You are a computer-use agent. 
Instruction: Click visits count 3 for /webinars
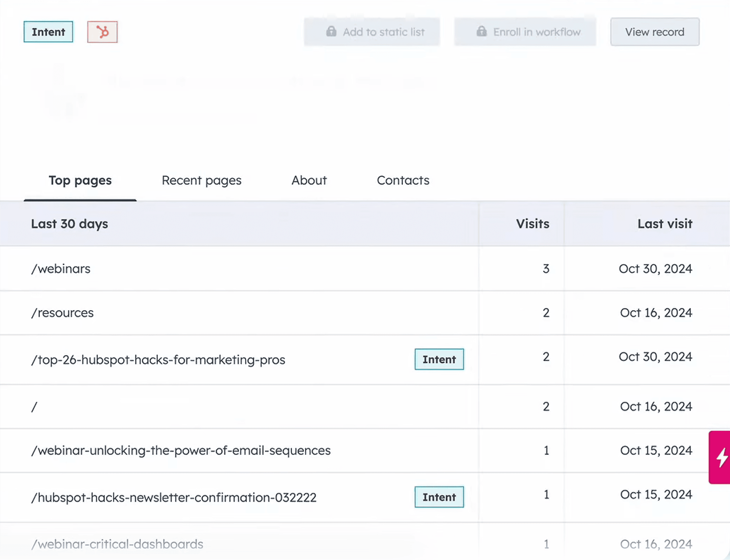(x=546, y=269)
